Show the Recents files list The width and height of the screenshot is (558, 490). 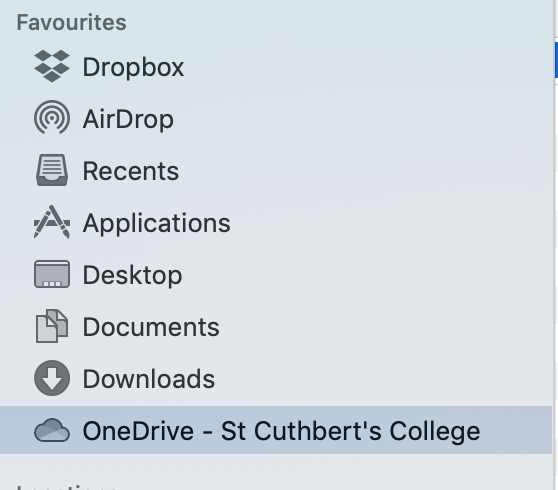[131, 171]
